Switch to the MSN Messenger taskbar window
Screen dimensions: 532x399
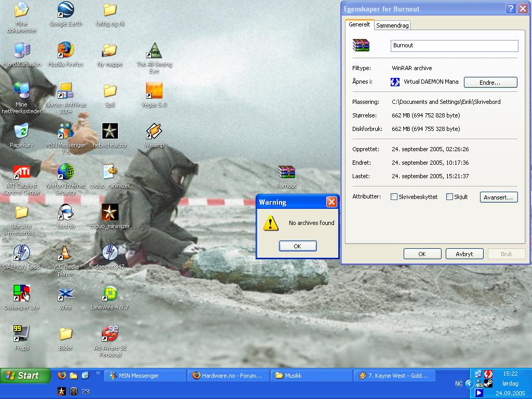coord(145,376)
